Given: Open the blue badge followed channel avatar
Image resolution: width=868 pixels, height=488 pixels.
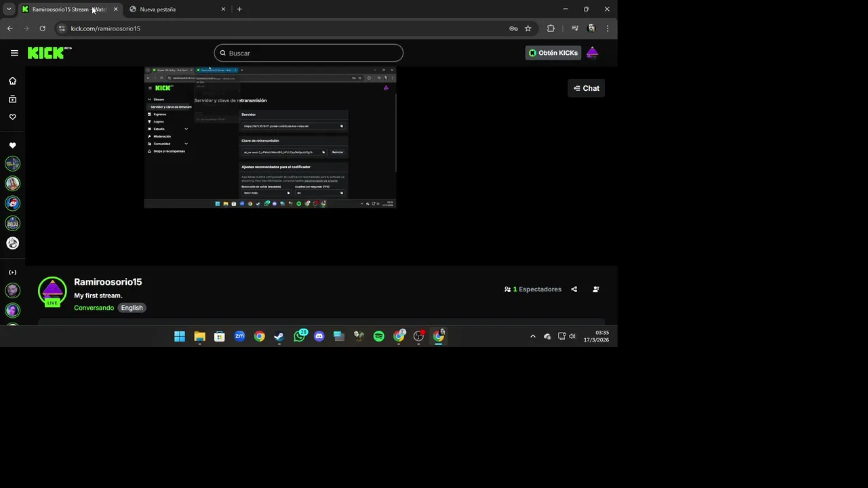Looking at the screenshot, I should pos(12,223).
